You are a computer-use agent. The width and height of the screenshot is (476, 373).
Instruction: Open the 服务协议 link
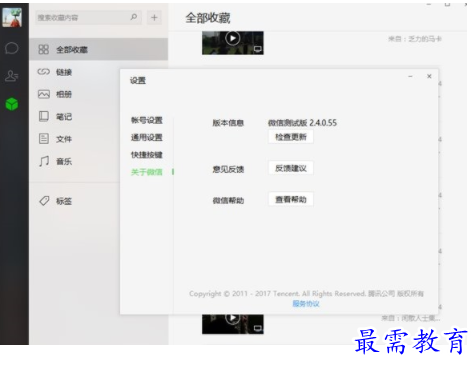click(306, 304)
